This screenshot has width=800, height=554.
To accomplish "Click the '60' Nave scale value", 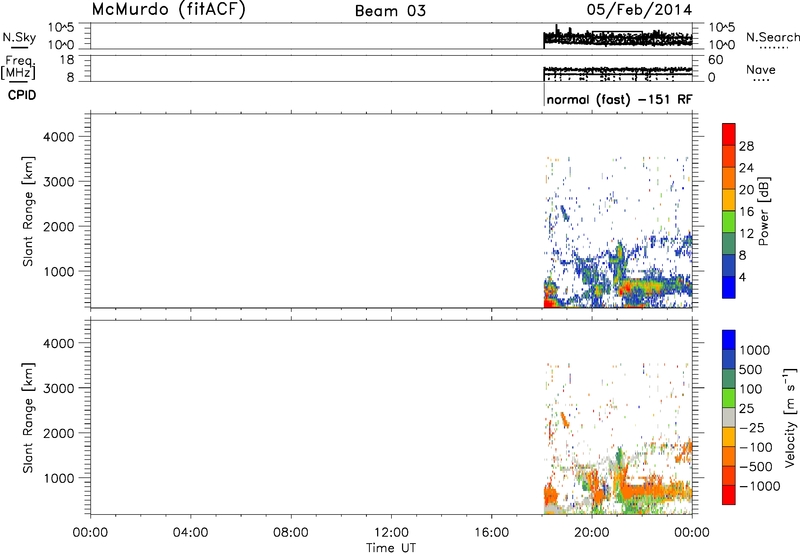I will coord(715,60).
